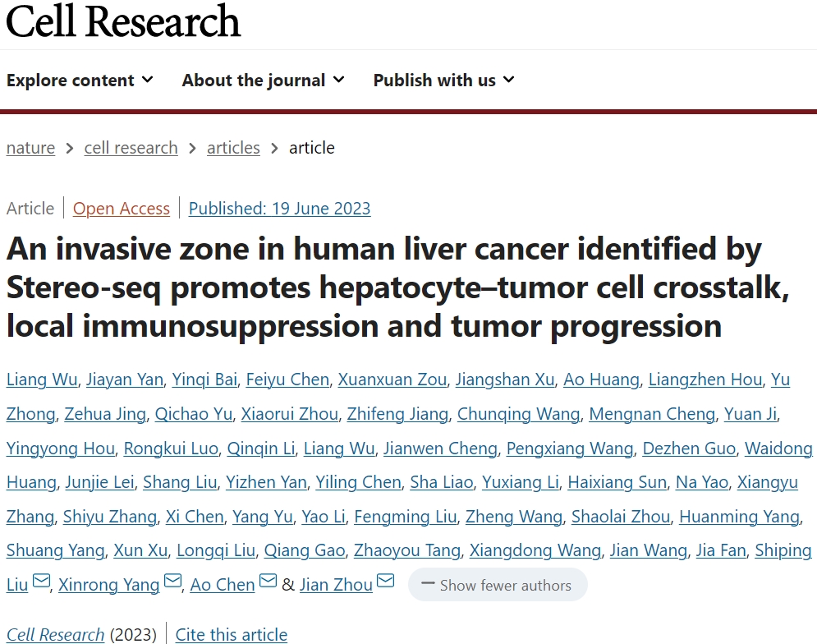The image size is (817, 644).
Task: Click the Published: 19 June 2023 link
Action: coord(279,209)
